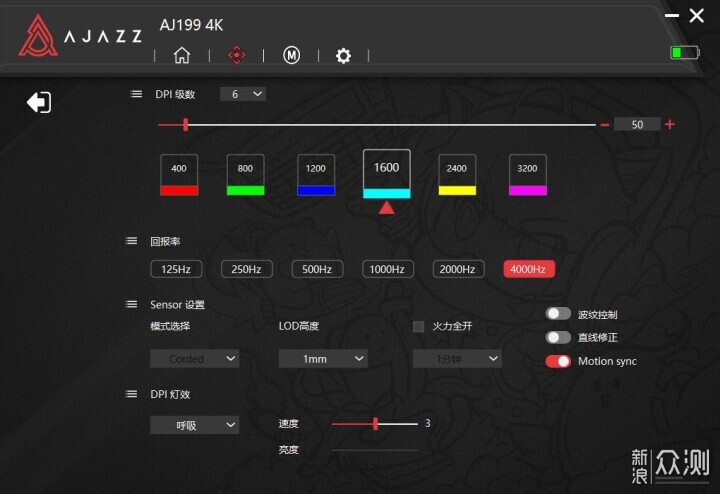720x494 pixels.
Task: Click the exit/back arrow icon
Action: tap(39, 102)
